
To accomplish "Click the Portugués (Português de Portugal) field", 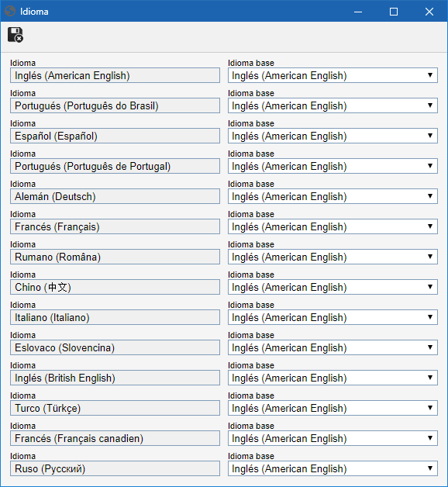I will 115,166.
